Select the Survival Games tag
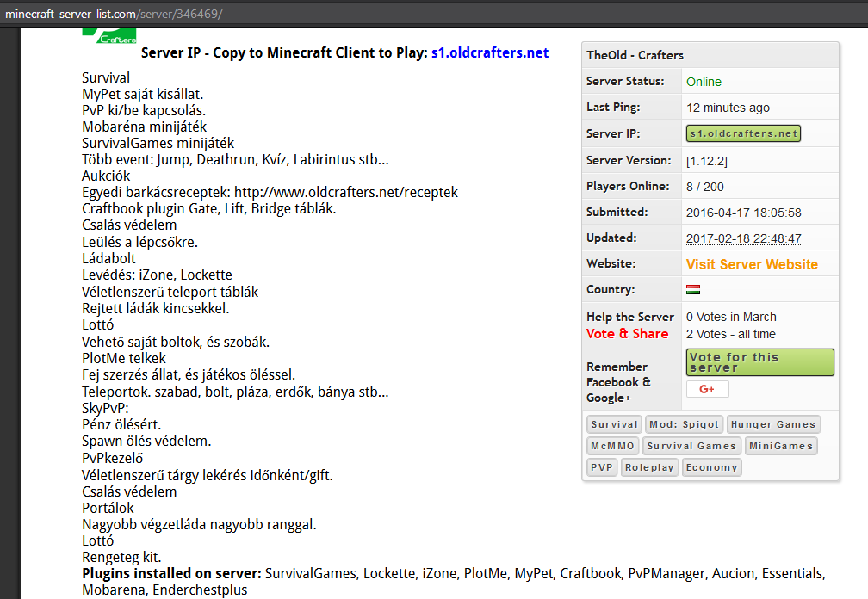Screen dimensions: 868x599 [x=691, y=446]
